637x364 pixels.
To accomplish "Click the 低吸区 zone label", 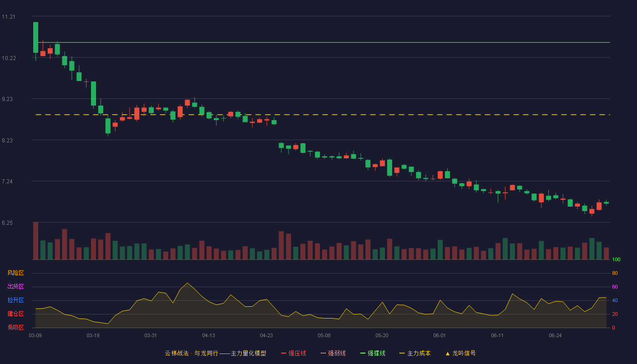I will (x=15, y=328).
